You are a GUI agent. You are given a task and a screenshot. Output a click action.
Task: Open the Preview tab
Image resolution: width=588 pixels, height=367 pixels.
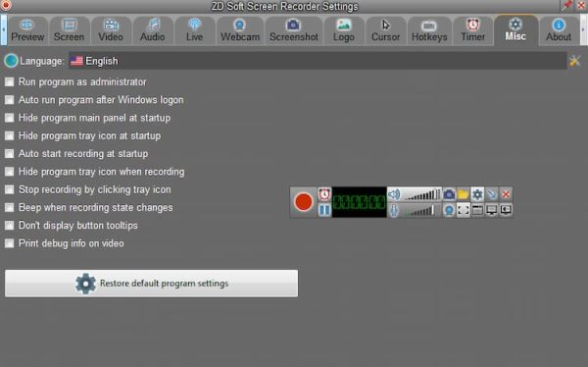(x=27, y=30)
